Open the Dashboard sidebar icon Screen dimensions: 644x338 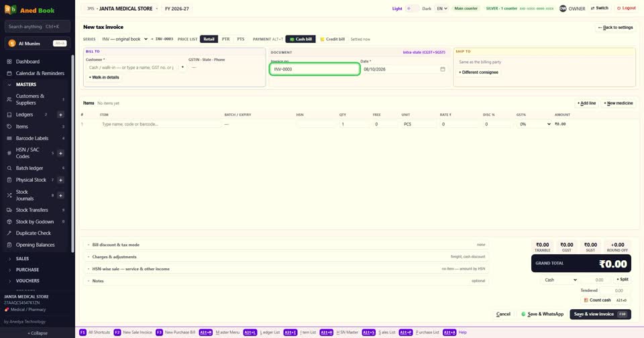[x=9, y=62]
